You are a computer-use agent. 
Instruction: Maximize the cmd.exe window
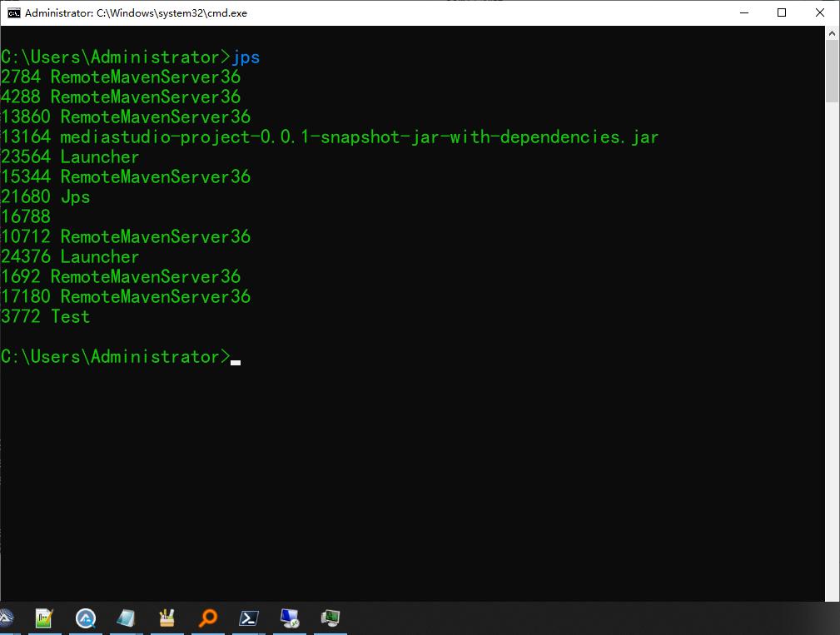point(782,12)
